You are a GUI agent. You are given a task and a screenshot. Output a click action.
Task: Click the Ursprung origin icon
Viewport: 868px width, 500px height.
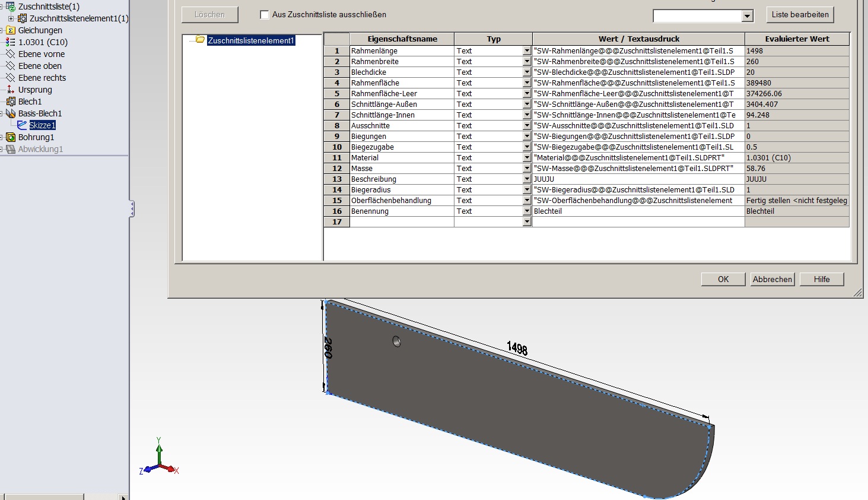point(10,90)
